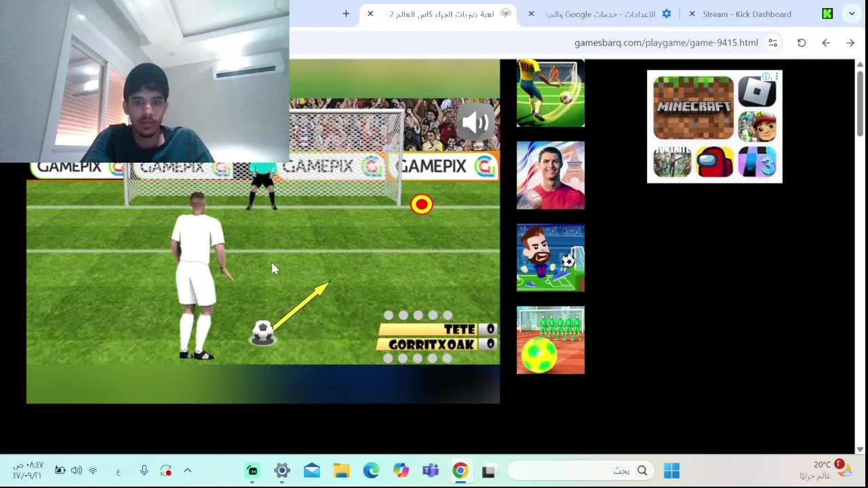Image resolution: width=868 pixels, height=488 pixels.
Task: Mute the game sound with the speaker icon
Action: (x=475, y=123)
